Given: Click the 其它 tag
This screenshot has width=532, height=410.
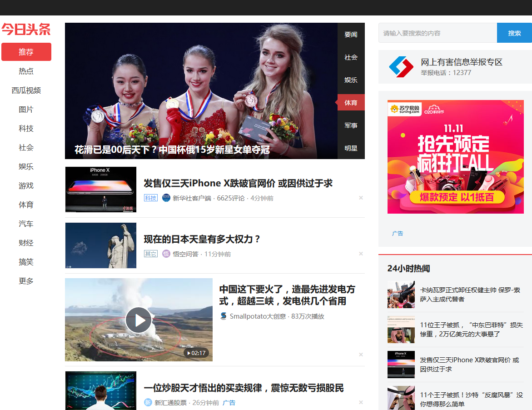Looking at the screenshot, I should click(151, 254).
